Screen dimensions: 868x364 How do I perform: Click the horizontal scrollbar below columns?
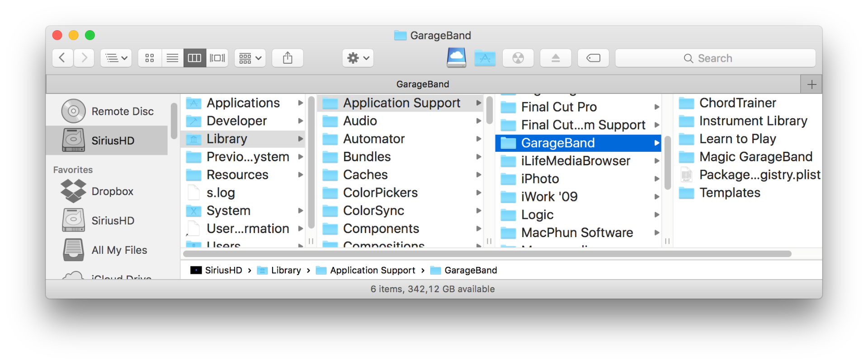pos(487,254)
